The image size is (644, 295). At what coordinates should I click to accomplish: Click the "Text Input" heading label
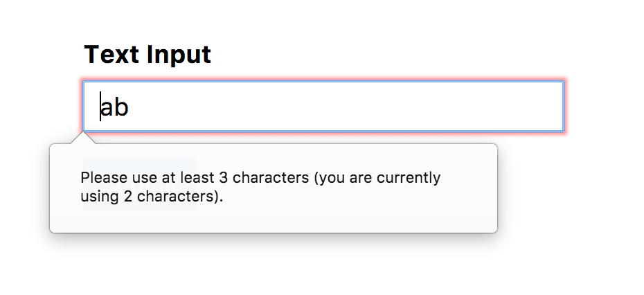(x=147, y=54)
